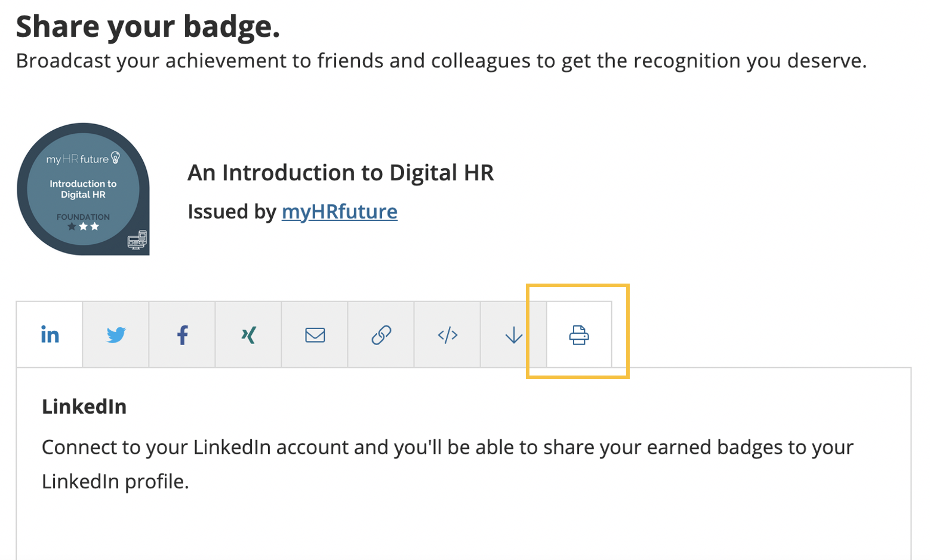
Task: Share badge via the Twitter bird icon
Action: click(116, 334)
